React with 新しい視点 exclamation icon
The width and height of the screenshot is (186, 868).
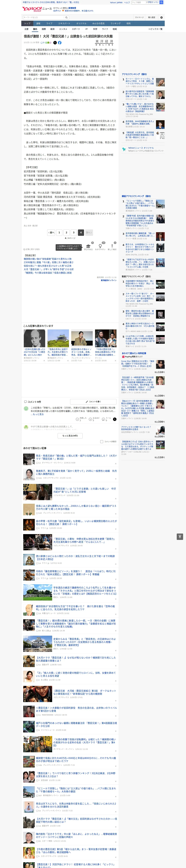[112, 246]
